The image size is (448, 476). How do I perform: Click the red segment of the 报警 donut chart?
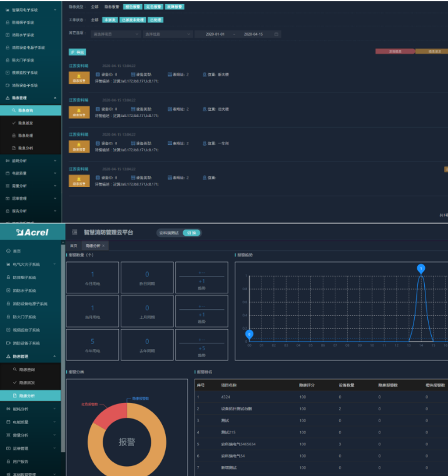(x=112, y=415)
